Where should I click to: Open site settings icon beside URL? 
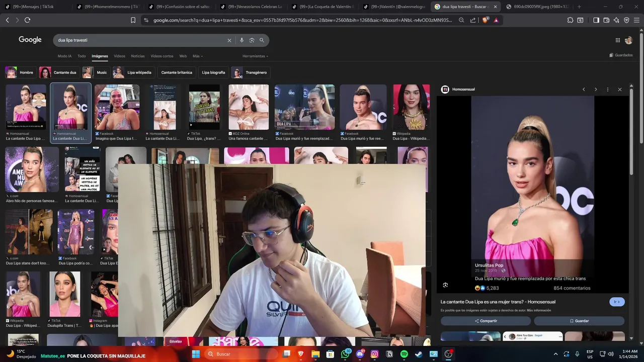pos(146,20)
